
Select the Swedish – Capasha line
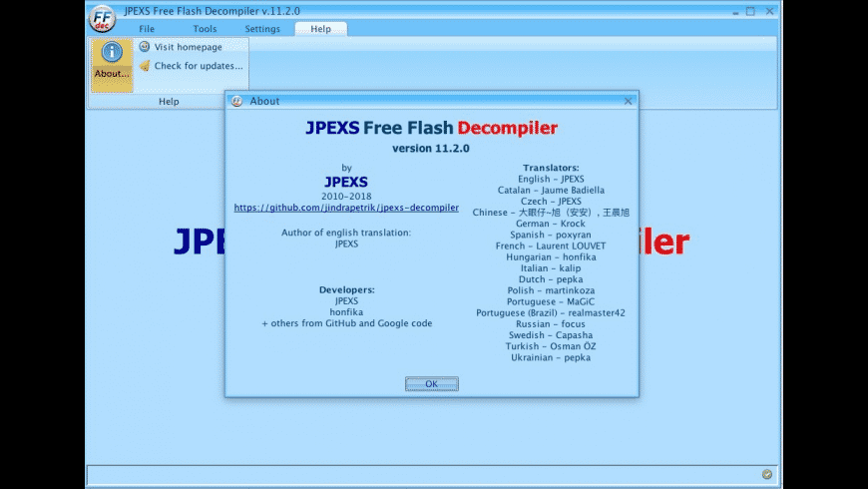pos(551,335)
